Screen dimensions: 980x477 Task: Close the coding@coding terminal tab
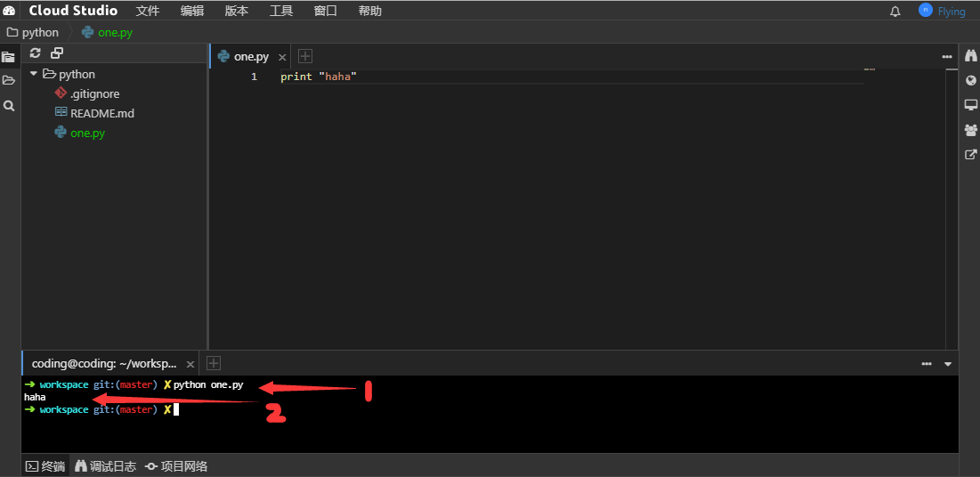point(190,364)
